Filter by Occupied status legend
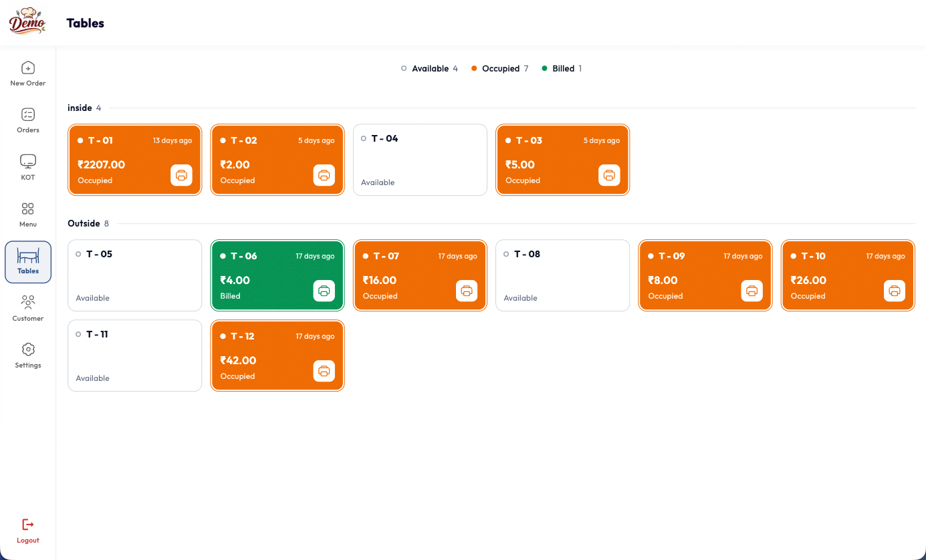The width and height of the screenshot is (926, 560). [x=499, y=69]
